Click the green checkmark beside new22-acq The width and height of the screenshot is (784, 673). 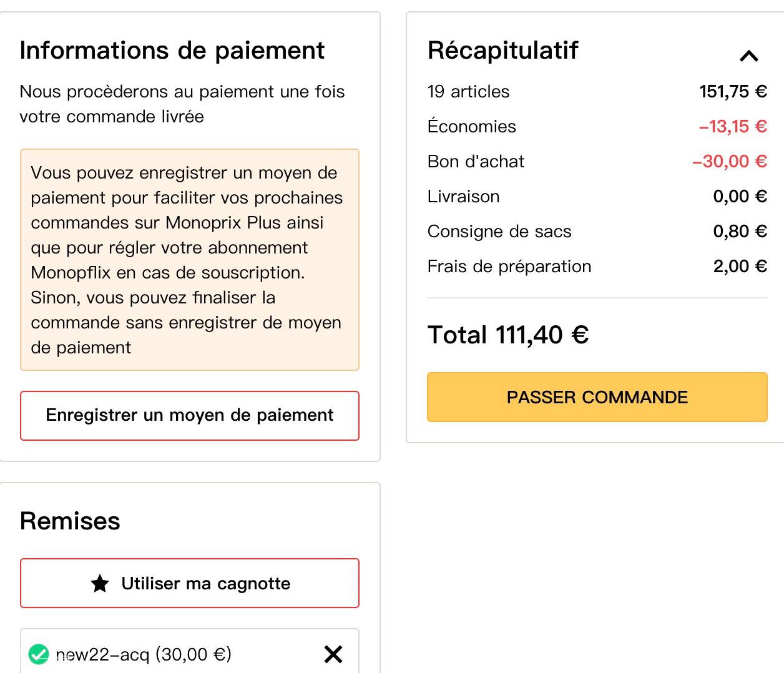point(39,654)
